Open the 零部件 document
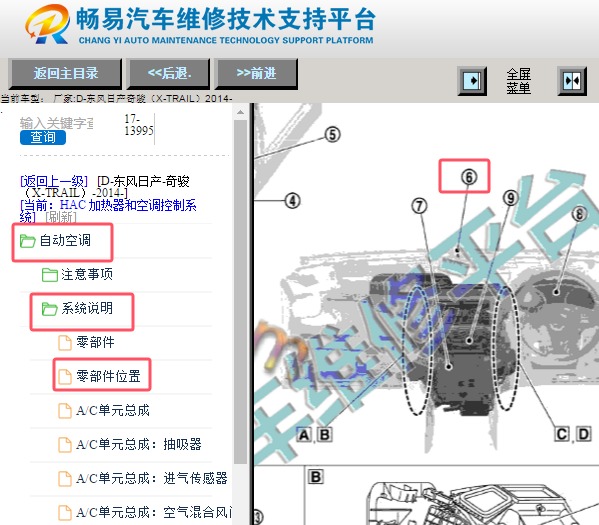Screen dimensions: 599x525 pyautogui.click(x=95, y=342)
